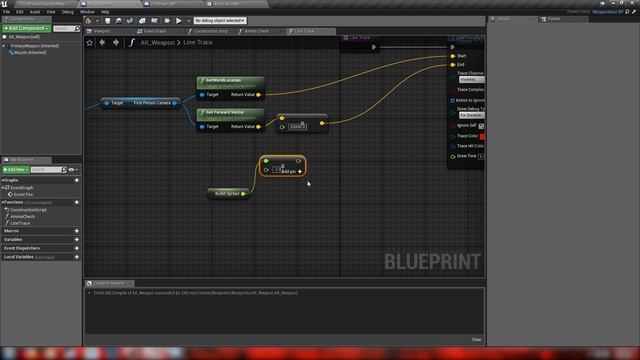
Task: Select Muzzle (Inherited) component
Action: point(30,52)
